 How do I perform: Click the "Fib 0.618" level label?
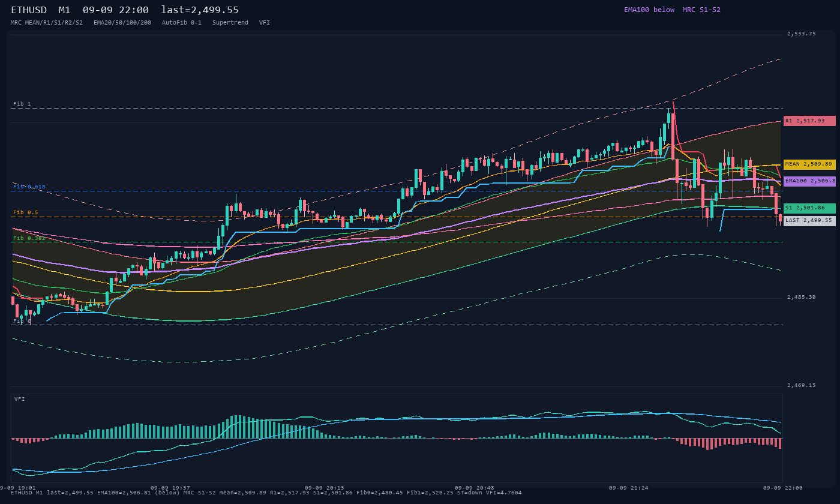29,187
